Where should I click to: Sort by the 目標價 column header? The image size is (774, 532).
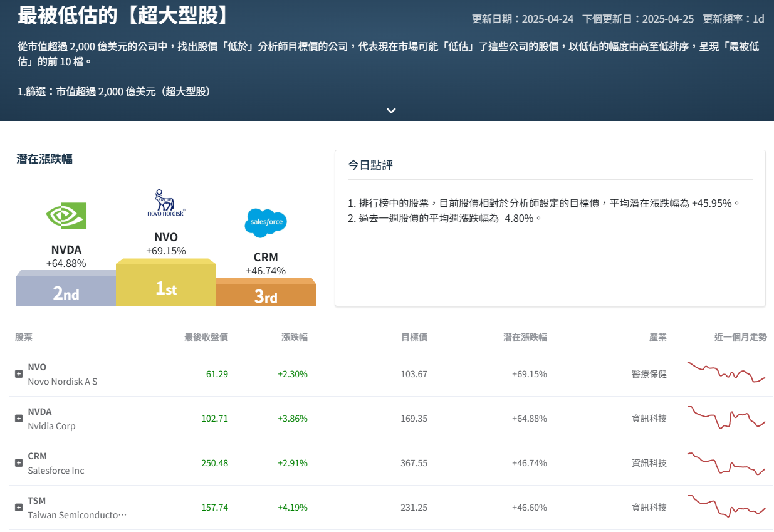(414, 336)
